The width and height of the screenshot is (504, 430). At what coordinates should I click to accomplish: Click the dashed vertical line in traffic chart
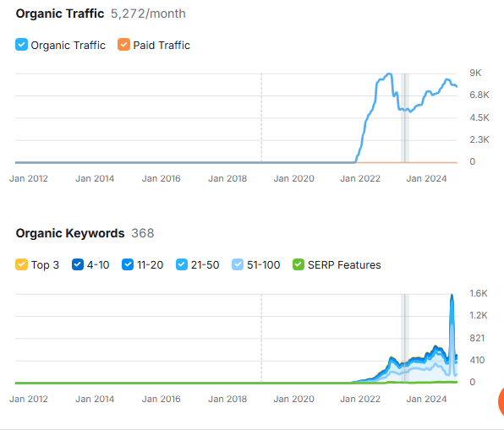pos(261,118)
